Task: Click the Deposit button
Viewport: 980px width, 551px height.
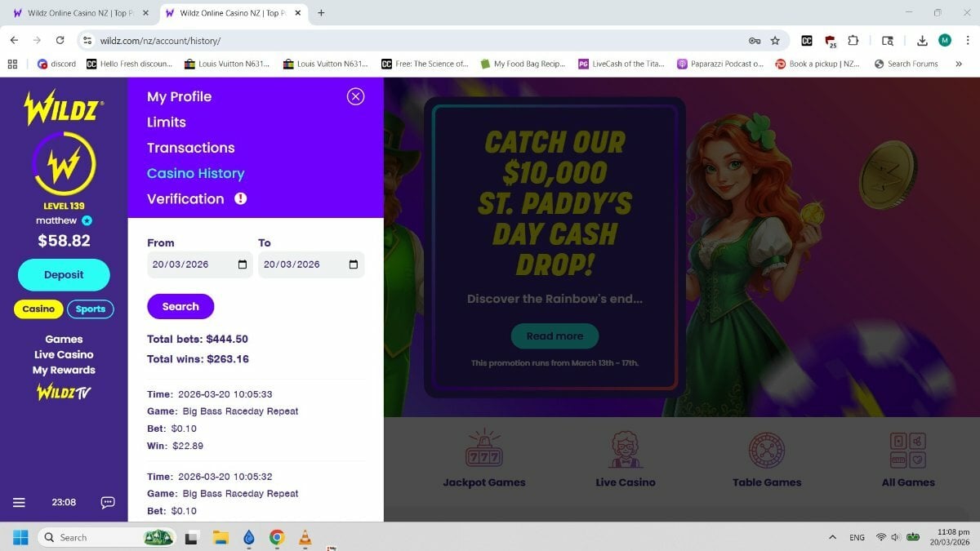Action: click(64, 275)
